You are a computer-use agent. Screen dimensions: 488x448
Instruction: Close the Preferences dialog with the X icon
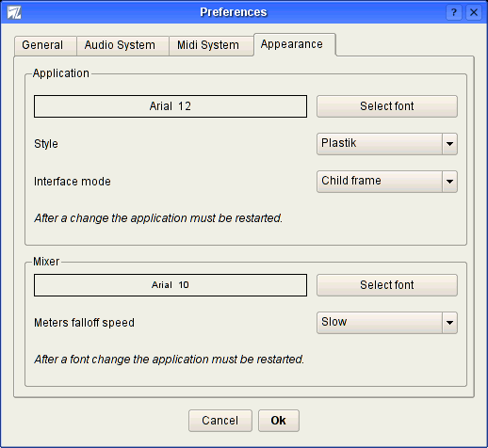coord(474,12)
